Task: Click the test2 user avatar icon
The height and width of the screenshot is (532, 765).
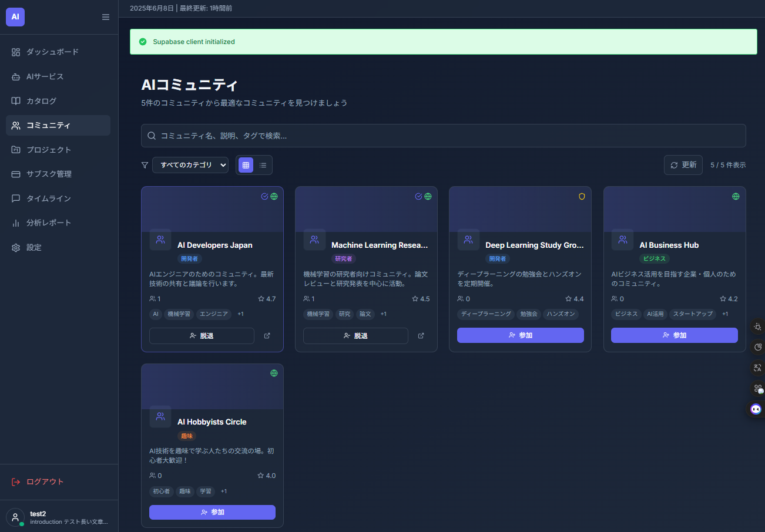Action: 15,517
